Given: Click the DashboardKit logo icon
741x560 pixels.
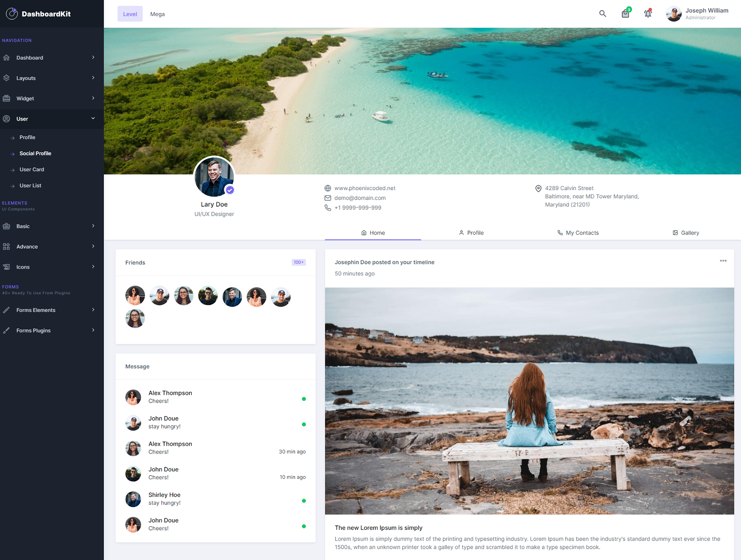Looking at the screenshot, I should pos(12,14).
